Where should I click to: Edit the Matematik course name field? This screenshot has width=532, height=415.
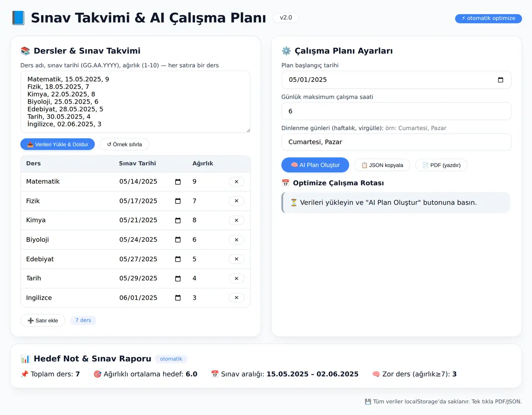(68, 182)
